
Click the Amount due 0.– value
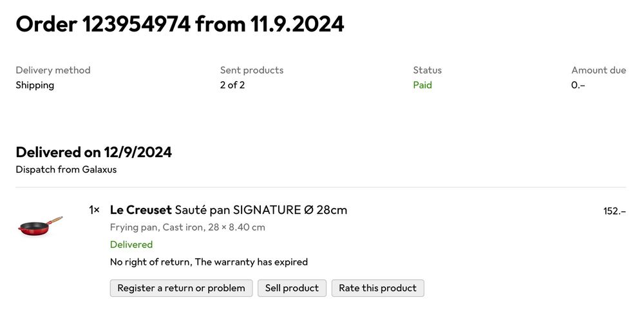click(x=578, y=85)
